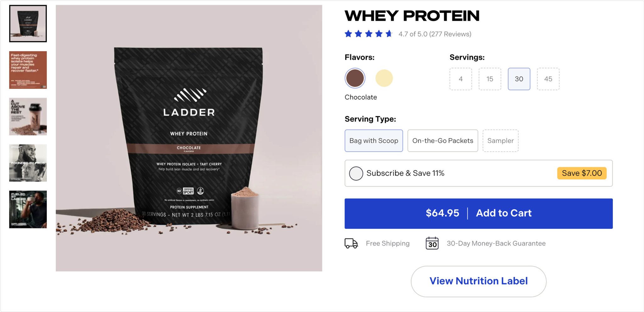Choose the 30 servings option
This screenshot has height=312, width=644.
point(519,79)
